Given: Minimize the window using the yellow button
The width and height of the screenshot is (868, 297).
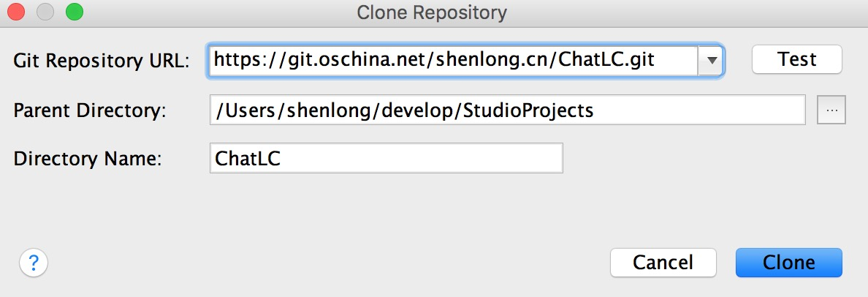Looking at the screenshot, I should pos(45,12).
